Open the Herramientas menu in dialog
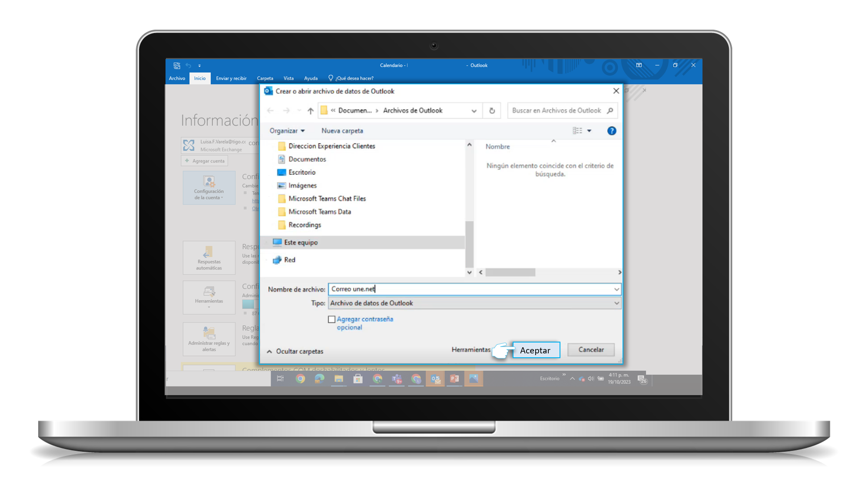This screenshot has width=868, height=489. point(471,349)
